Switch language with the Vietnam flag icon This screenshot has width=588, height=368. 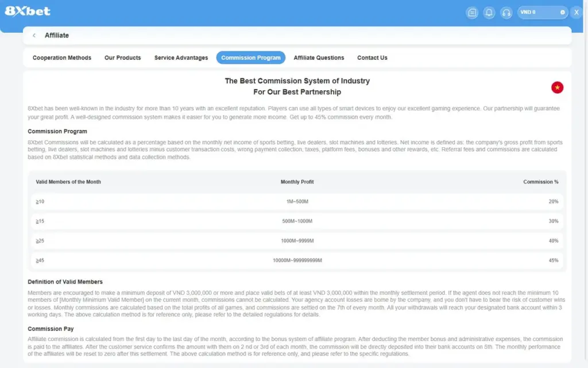pos(557,87)
